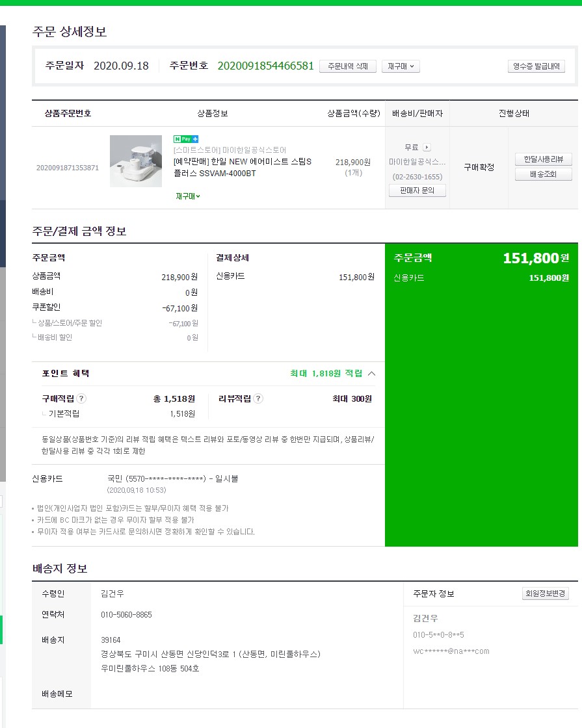Click the 주문내역 삭제 button
Image resolution: width=582 pixels, height=728 pixels.
click(x=348, y=66)
